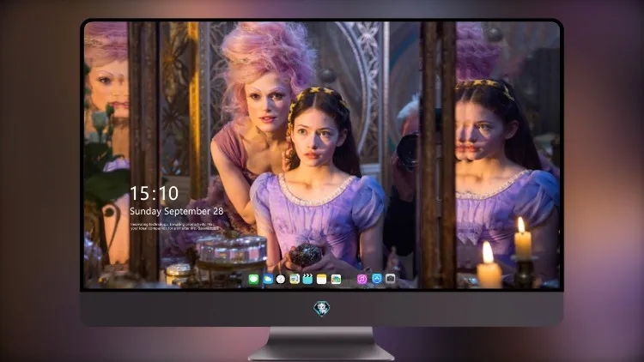The image size is (644, 362).
Task: Open the yellow Notes app in dock
Action: (x=322, y=279)
